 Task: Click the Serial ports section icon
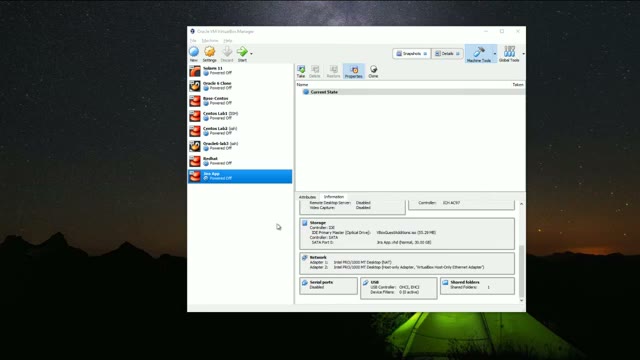pyautogui.click(x=304, y=282)
